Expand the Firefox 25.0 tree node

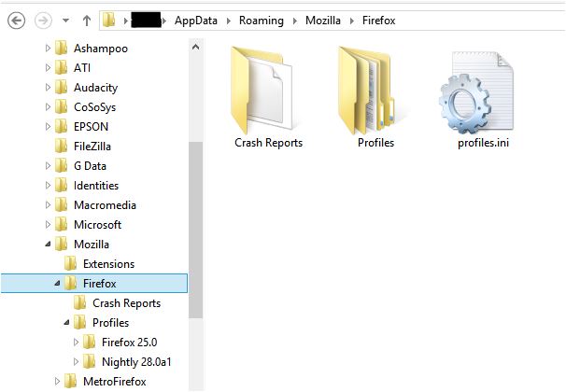point(76,342)
